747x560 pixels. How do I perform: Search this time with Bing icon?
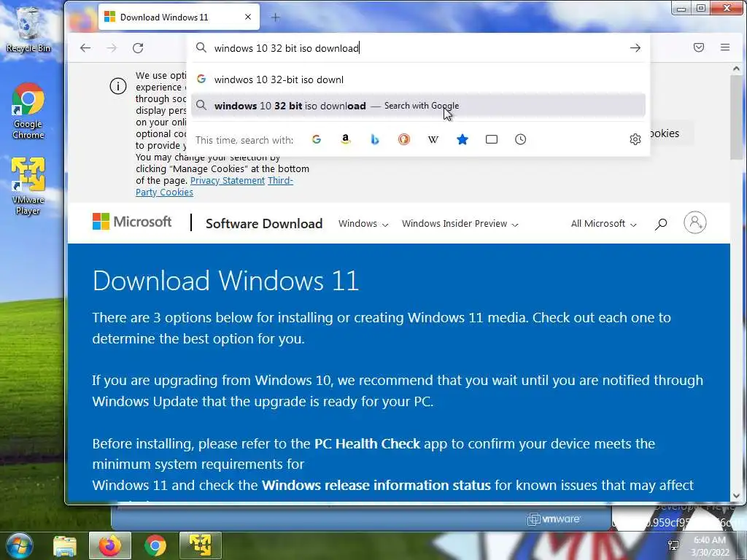click(x=375, y=139)
